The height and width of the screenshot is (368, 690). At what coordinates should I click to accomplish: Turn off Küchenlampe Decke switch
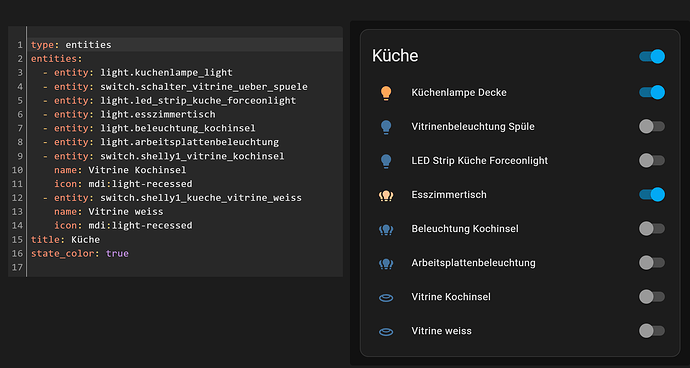[652, 92]
